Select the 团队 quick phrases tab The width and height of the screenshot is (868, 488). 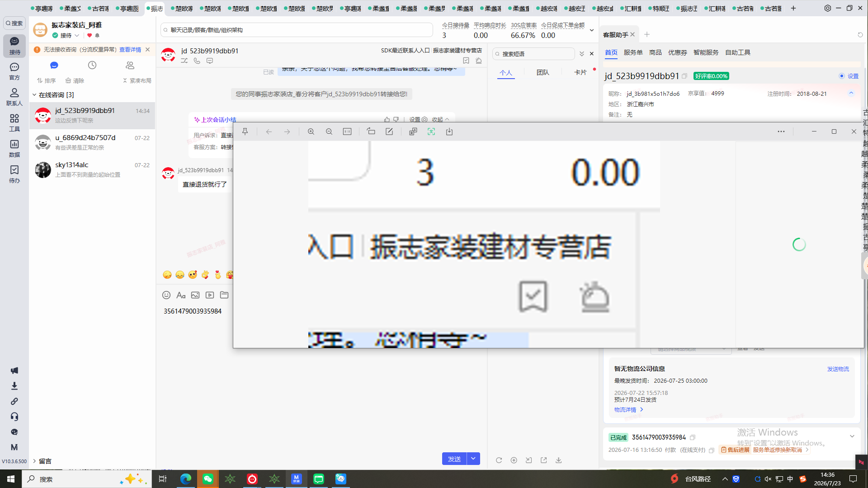[543, 72]
